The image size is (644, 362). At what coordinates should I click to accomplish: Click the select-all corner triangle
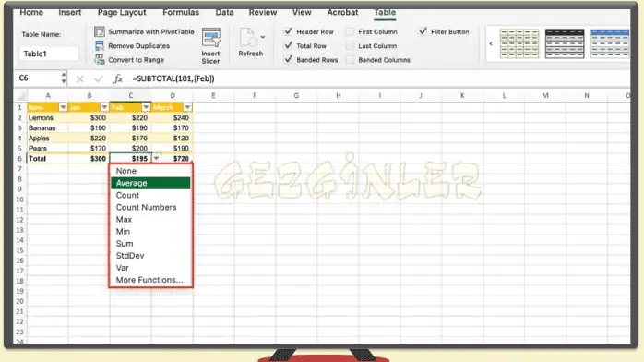pos(20,96)
